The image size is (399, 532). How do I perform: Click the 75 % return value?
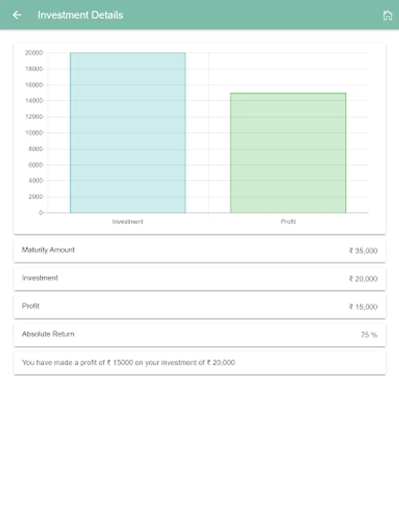(369, 335)
